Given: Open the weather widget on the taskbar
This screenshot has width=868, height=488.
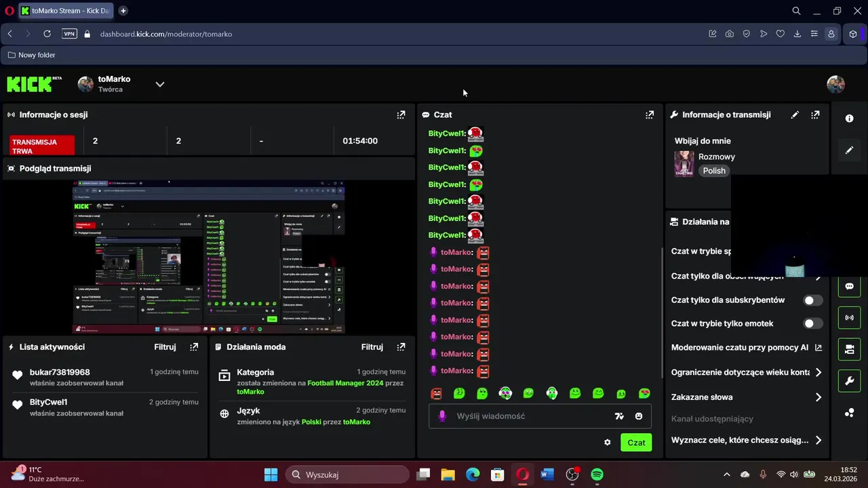Looking at the screenshot, I should click(47, 474).
